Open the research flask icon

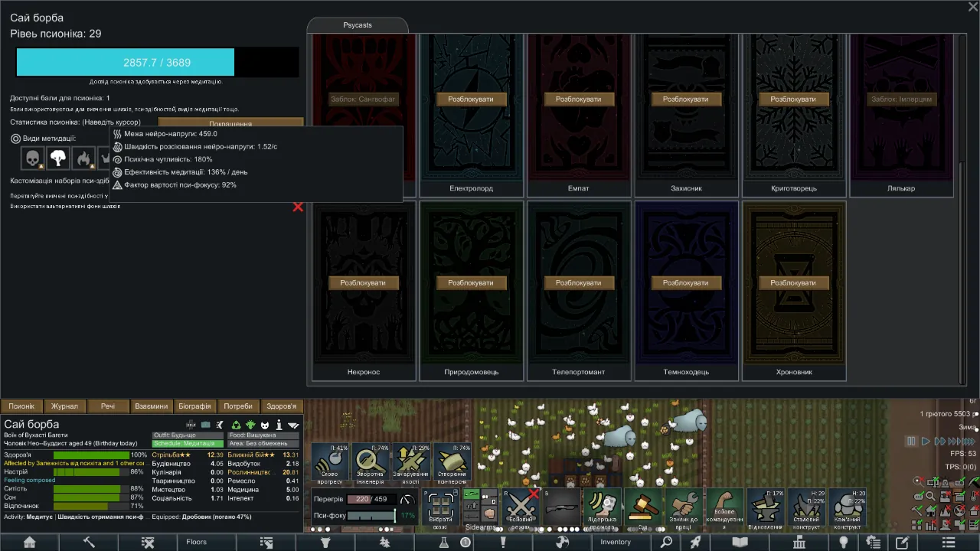pos(443,542)
